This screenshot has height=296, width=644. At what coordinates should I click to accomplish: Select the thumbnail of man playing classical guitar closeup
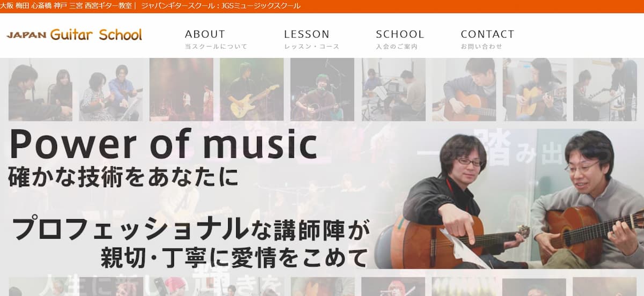pos(464,90)
